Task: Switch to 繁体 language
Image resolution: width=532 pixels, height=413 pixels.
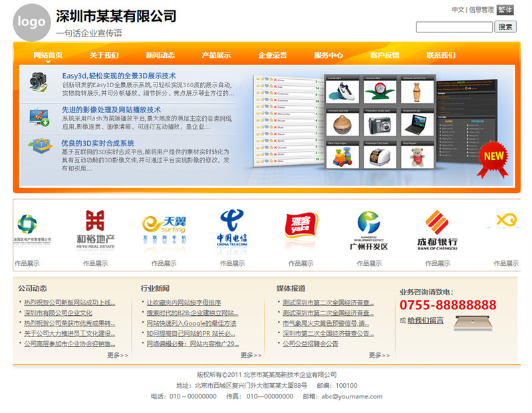Action: pos(505,10)
